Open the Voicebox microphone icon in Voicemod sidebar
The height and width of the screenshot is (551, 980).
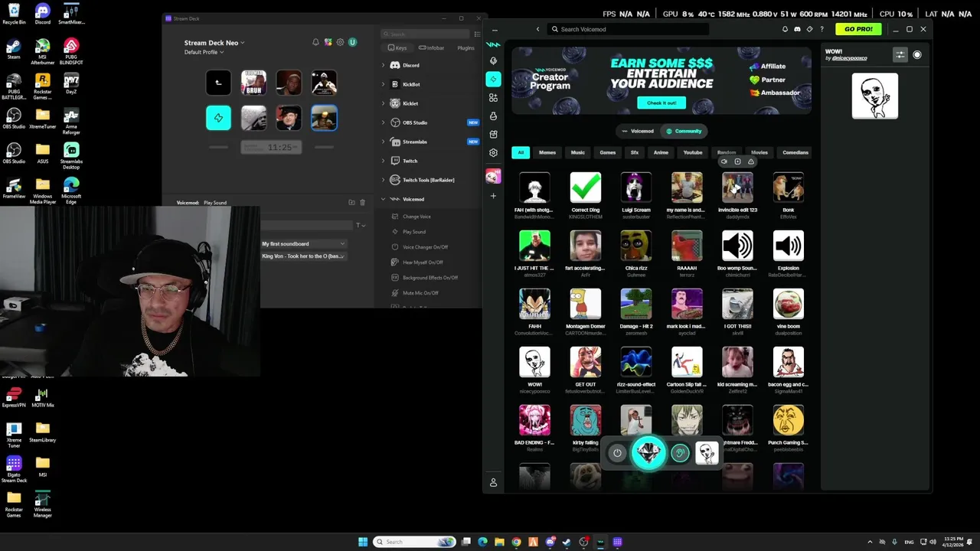[493, 60]
